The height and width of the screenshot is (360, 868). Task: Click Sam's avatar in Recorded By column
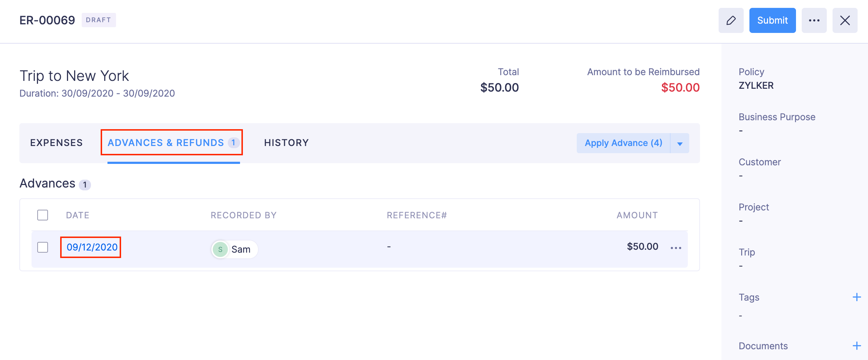220,249
